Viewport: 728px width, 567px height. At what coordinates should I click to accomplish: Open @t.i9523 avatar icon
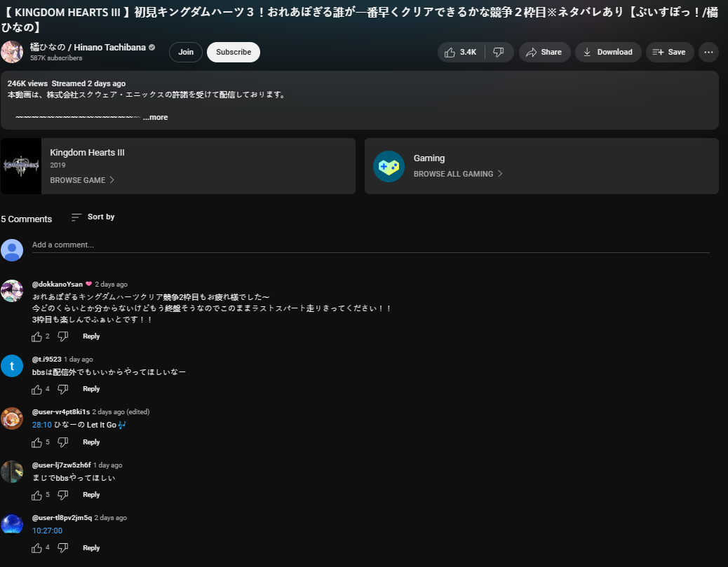click(x=12, y=366)
